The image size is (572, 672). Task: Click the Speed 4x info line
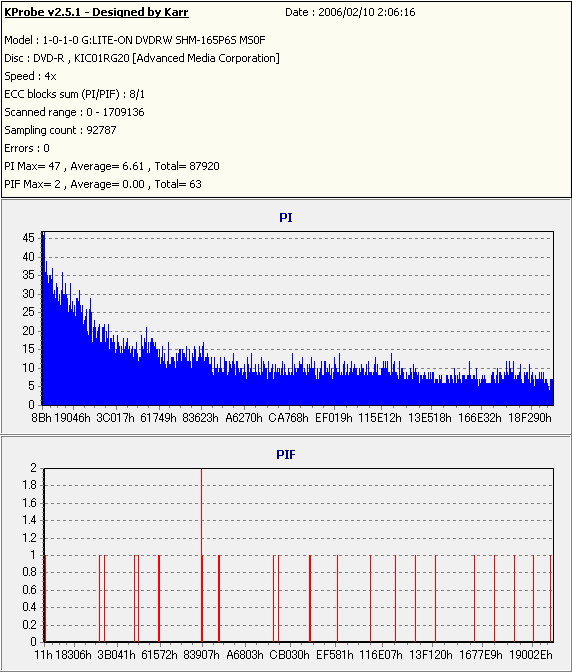(30, 76)
